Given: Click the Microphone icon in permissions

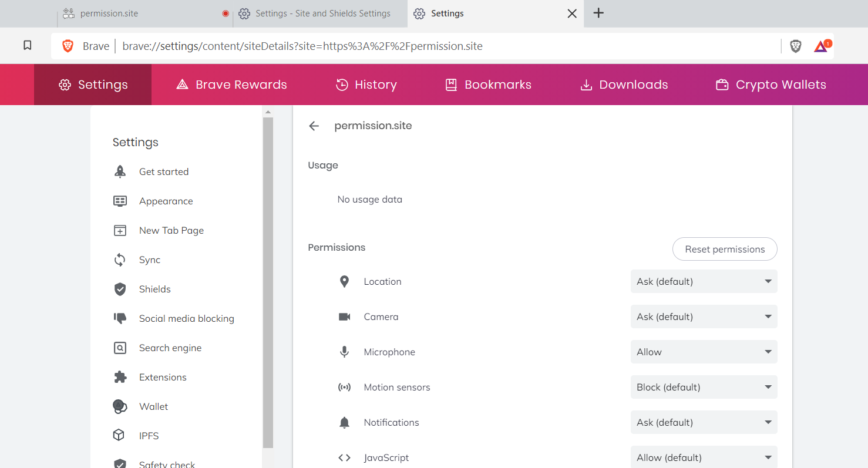Looking at the screenshot, I should 345,352.
